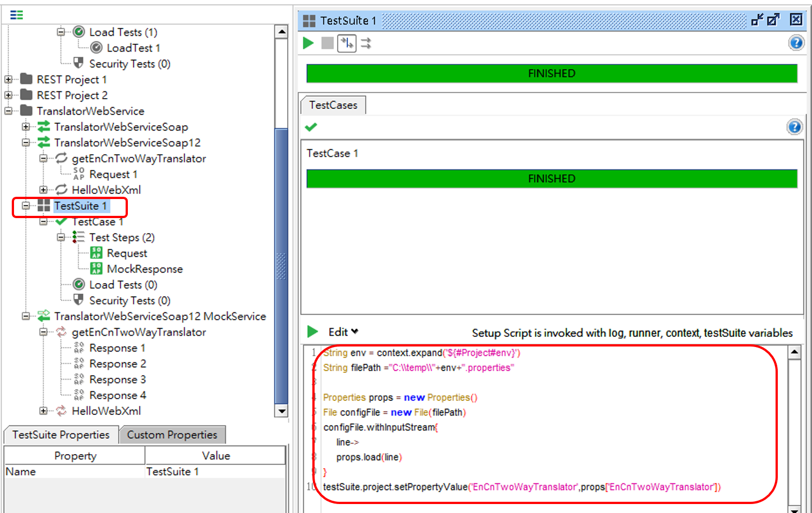812x513 pixels.
Task: Expand the REST Project 1 node
Action: coord(8,80)
